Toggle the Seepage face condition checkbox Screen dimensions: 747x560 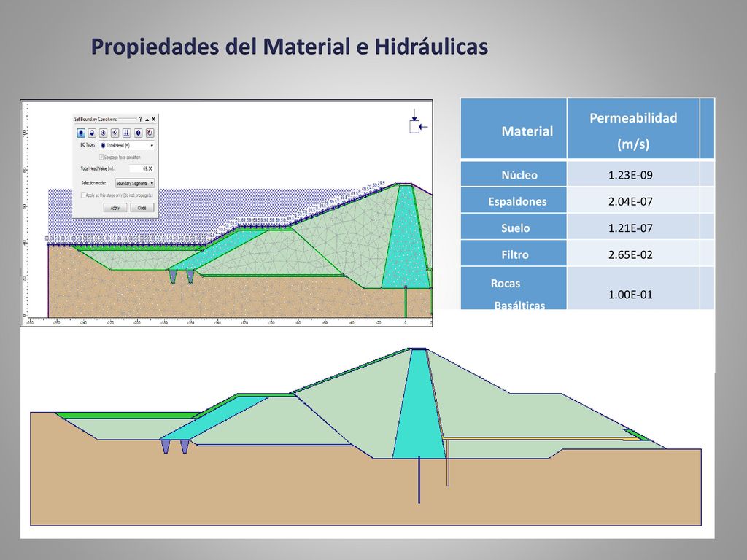tap(101, 157)
